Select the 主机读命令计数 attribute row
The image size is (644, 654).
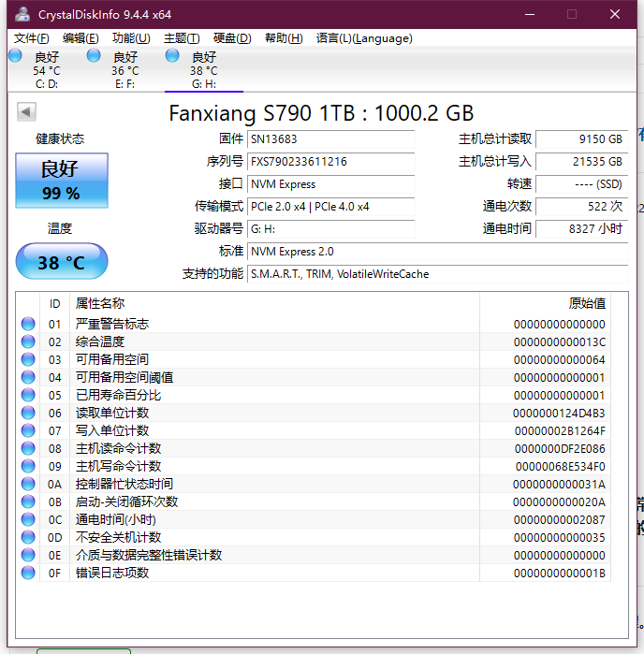pyautogui.click(x=313, y=448)
